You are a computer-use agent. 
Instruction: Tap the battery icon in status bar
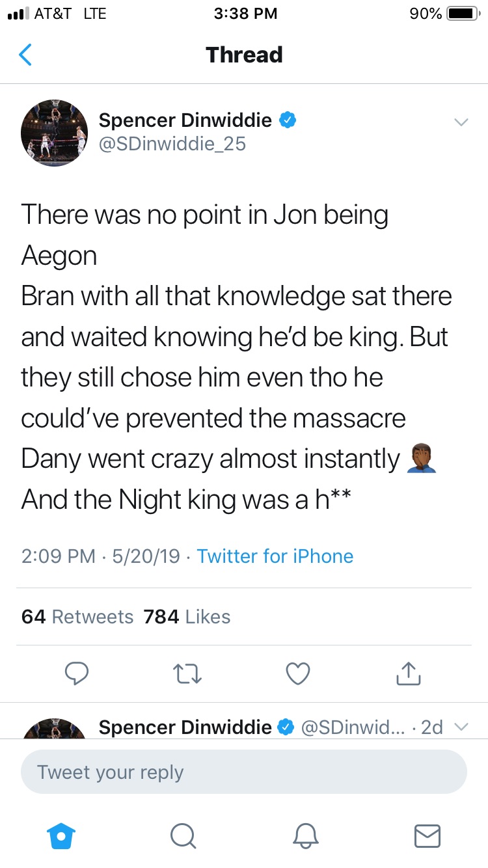[463, 14]
